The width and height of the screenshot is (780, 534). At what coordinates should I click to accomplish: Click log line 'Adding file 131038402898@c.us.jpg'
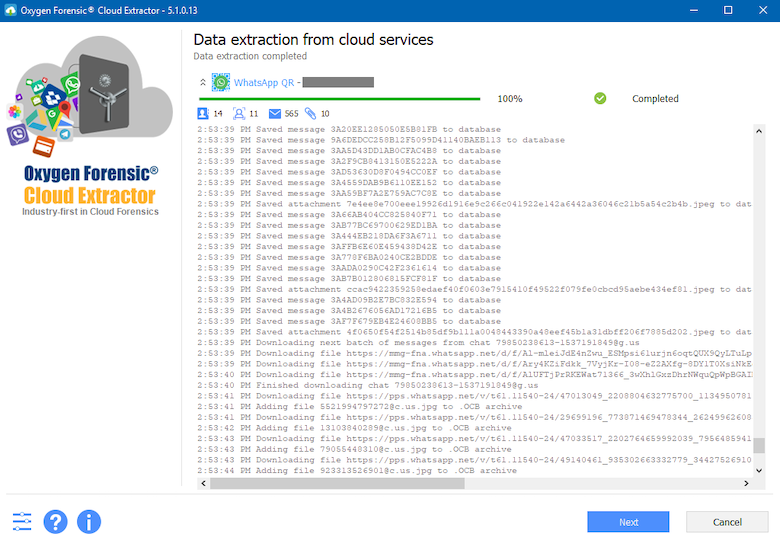[x=354, y=428]
